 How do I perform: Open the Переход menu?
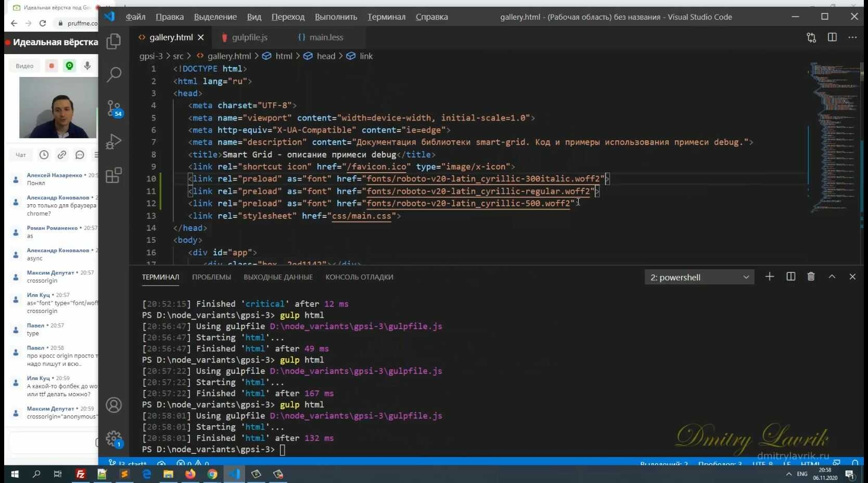tap(288, 17)
